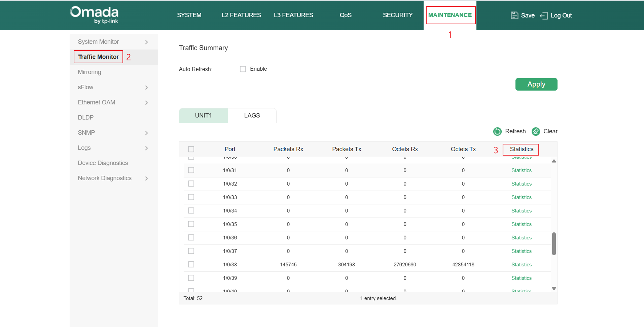Tick the checkbox for port 1/0/35
644x331 pixels.
pyautogui.click(x=191, y=224)
